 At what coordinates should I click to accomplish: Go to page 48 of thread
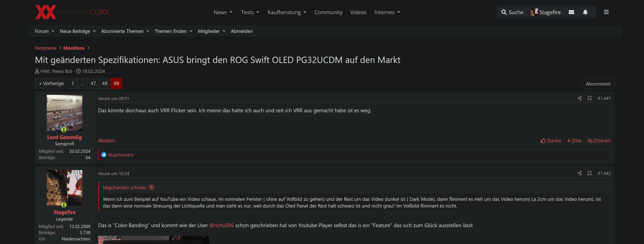click(x=105, y=83)
